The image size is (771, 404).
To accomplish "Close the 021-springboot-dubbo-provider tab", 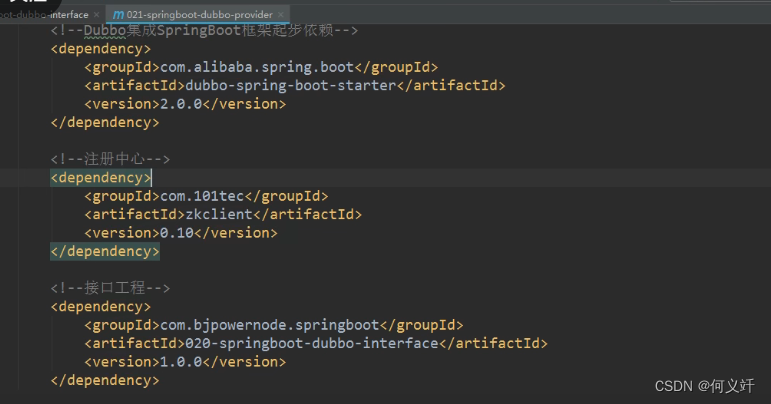I will tap(281, 15).
